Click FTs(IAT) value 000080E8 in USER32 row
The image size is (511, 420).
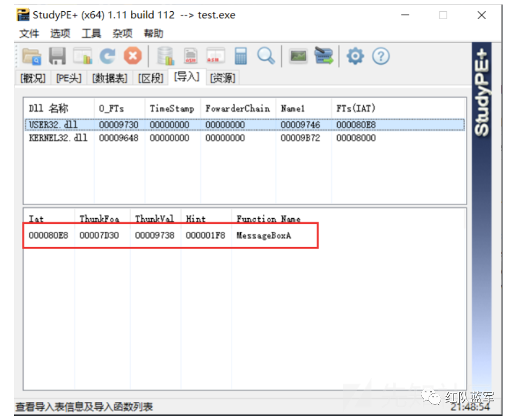[x=356, y=125]
